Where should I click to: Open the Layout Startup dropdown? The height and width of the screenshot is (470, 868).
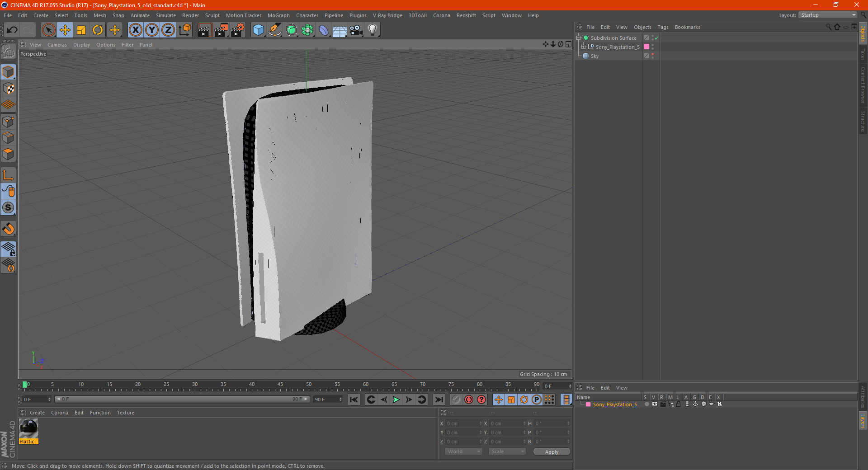[828, 15]
